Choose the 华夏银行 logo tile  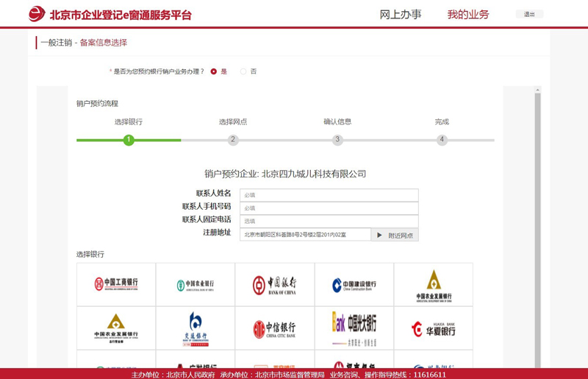click(434, 328)
